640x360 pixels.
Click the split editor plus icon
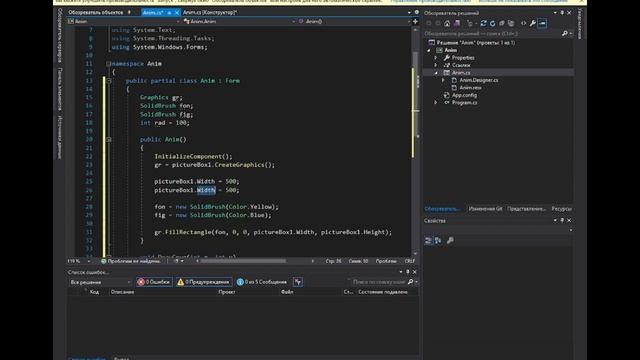pos(416,21)
